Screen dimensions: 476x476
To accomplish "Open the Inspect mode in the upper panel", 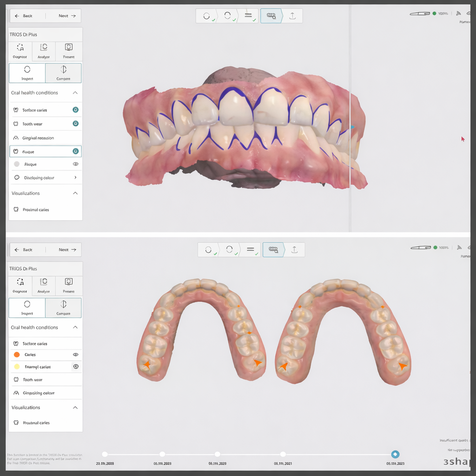I will (x=27, y=70).
